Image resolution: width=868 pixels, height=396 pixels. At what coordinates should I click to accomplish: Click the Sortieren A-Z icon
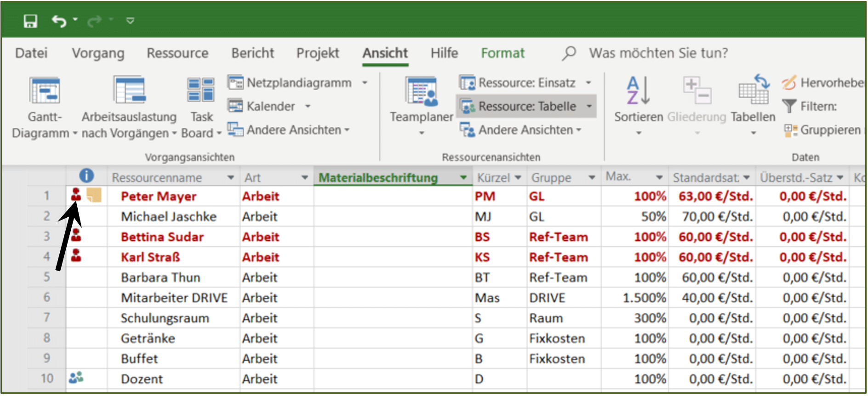639,90
